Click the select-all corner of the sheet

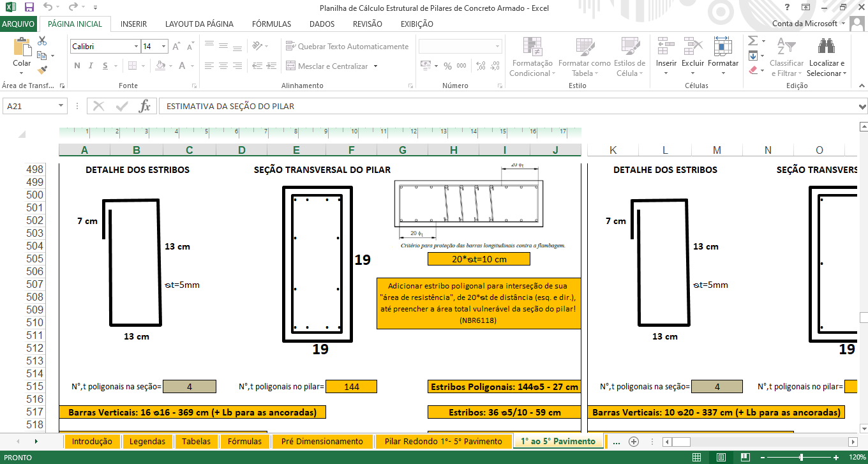point(22,135)
